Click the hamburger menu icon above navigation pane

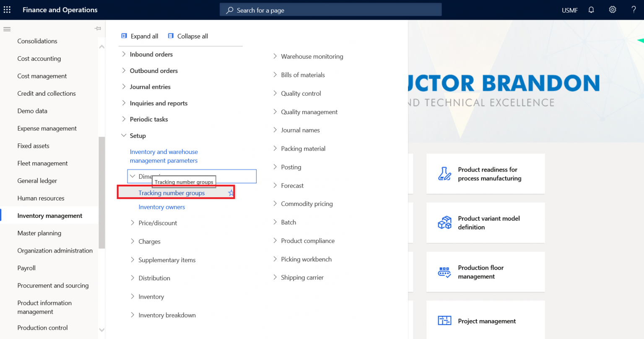7,29
